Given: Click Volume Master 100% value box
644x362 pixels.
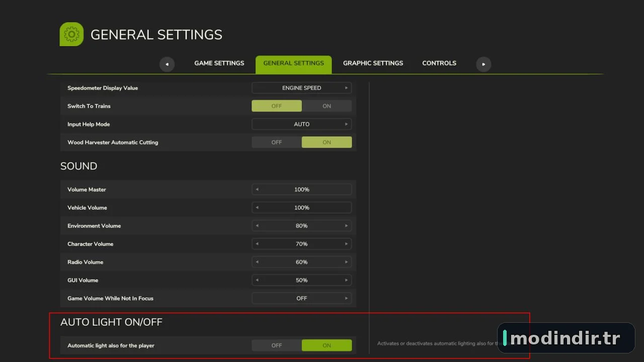Looking at the screenshot, I should click(x=302, y=190).
